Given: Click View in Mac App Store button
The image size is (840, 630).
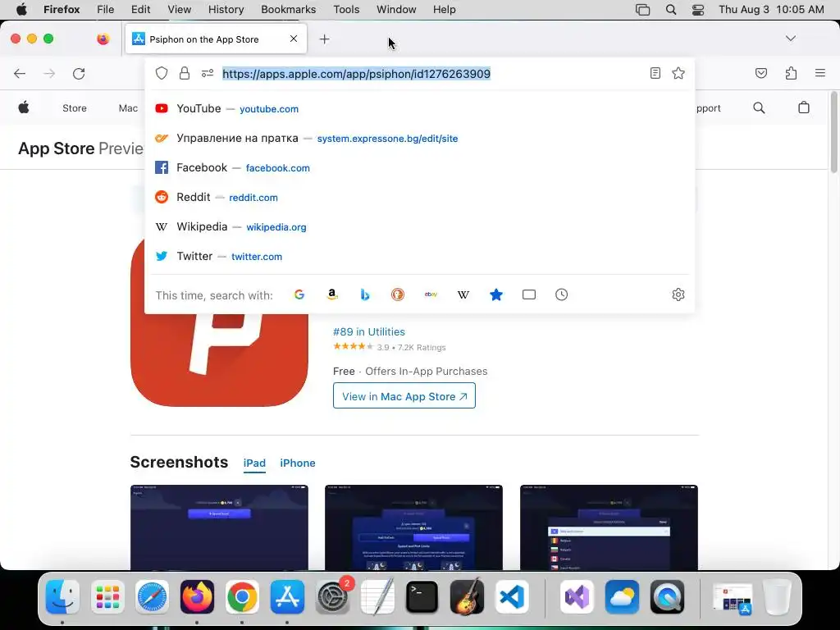Looking at the screenshot, I should click(404, 396).
